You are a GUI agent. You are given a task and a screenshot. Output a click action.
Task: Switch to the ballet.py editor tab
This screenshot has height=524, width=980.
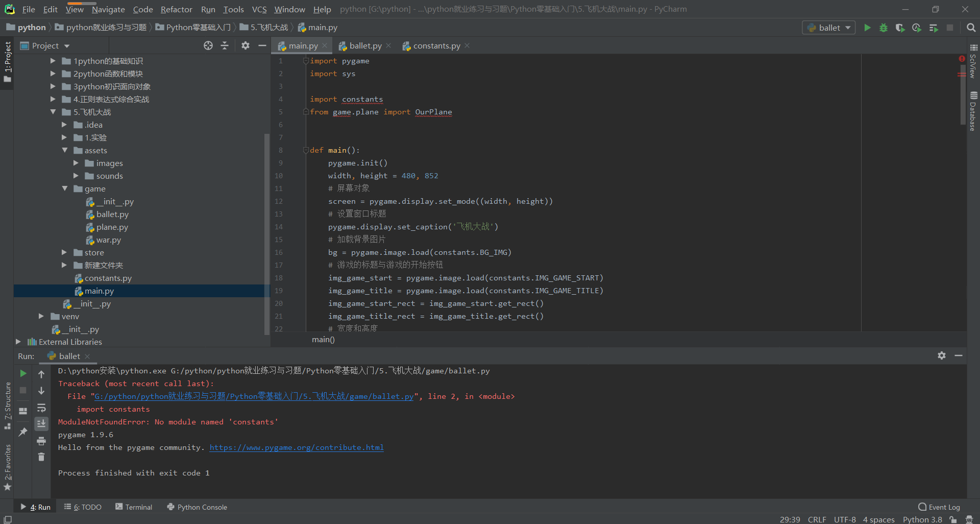click(365, 45)
